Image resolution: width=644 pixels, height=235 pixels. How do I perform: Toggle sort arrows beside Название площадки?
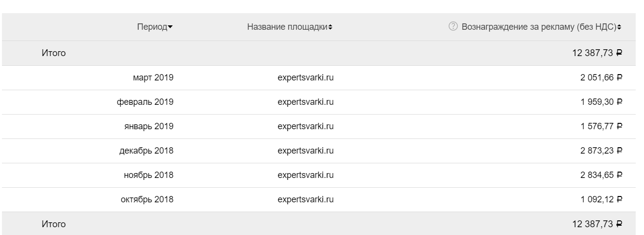(330, 27)
